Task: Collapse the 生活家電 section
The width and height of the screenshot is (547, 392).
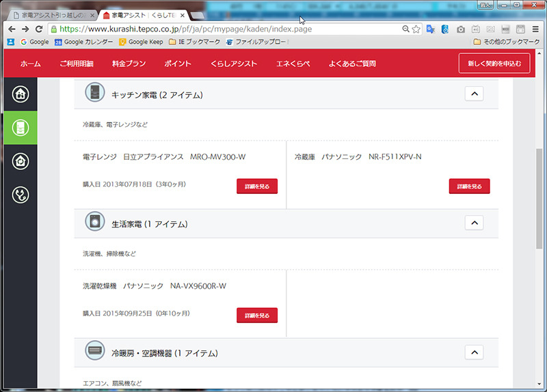Action: click(474, 223)
